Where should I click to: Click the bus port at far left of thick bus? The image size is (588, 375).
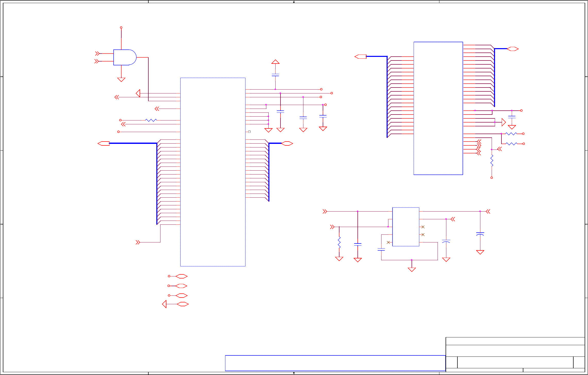(x=104, y=143)
